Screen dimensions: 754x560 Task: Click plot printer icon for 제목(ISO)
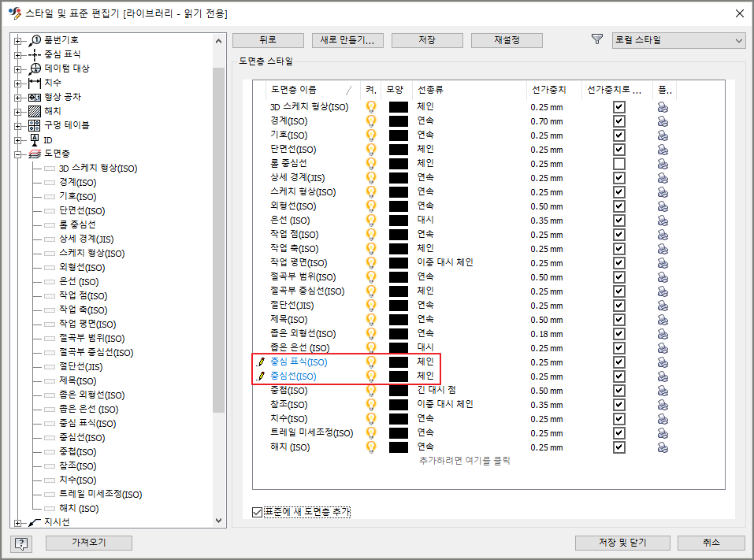click(x=663, y=320)
